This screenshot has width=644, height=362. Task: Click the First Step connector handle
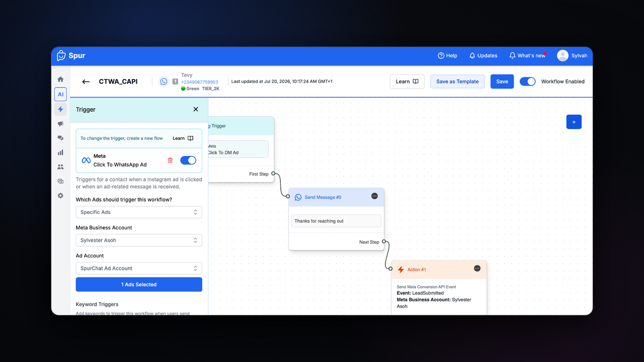[273, 173]
